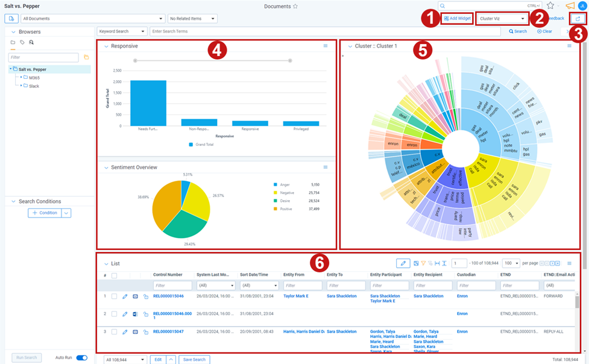Click the fit column width icon in List toolbar

click(437, 263)
